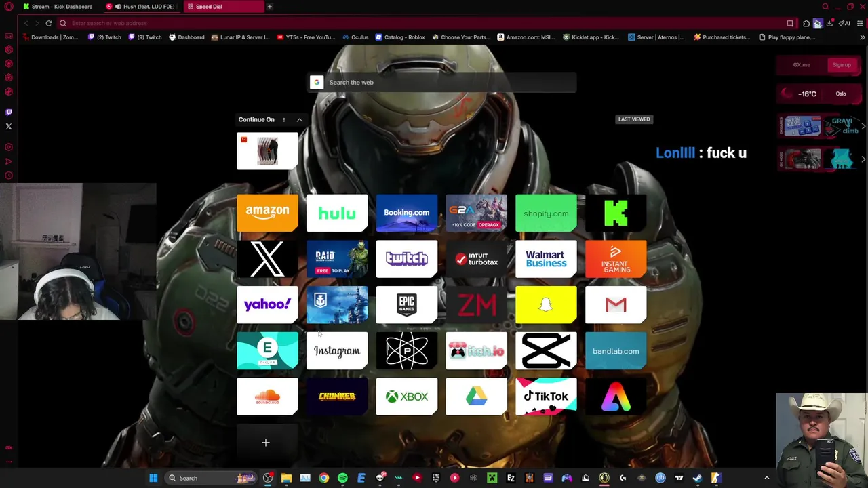
Task: Open the Intuit TurboTax tile
Action: (x=476, y=259)
